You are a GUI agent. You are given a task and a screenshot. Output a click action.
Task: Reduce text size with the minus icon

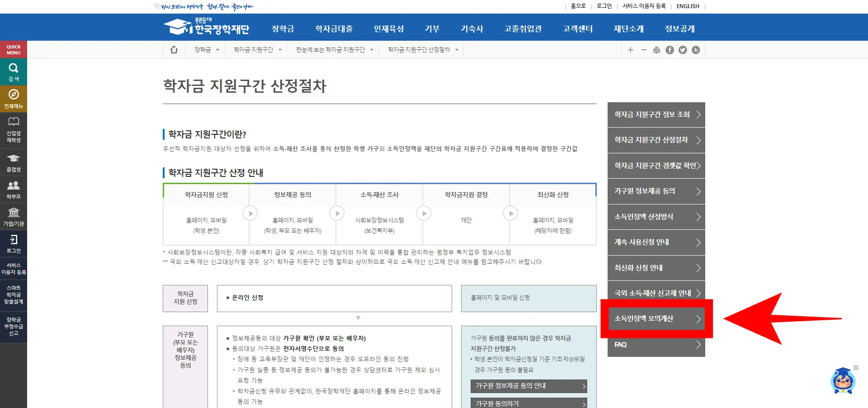[x=644, y=50]
